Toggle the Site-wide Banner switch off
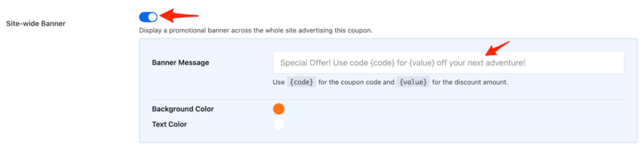The height and width of the screenshot is (148, 644). (x=148, y=17)
